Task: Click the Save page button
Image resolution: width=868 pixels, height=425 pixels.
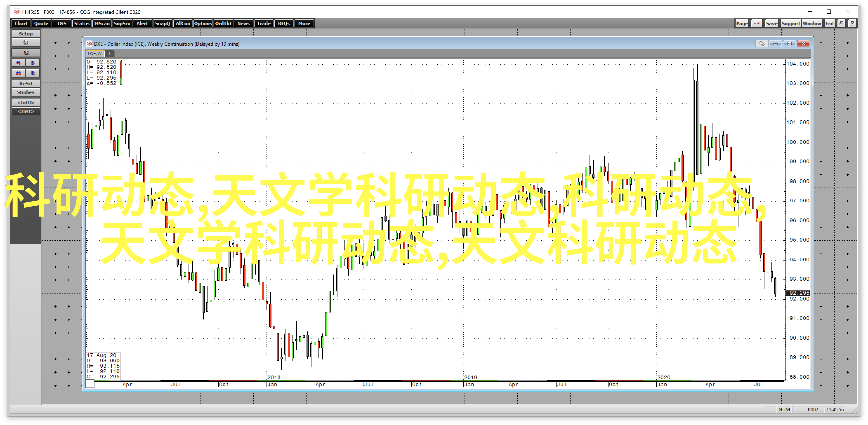Action: click(771, 23)
